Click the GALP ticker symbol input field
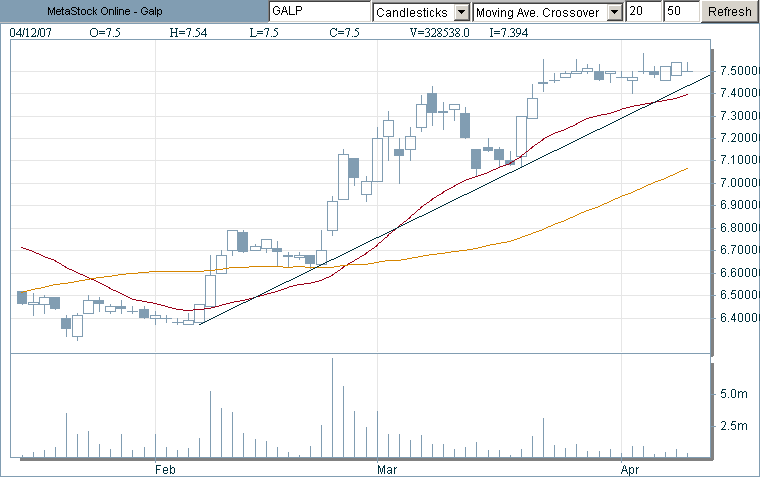 (x=320, y=12)
